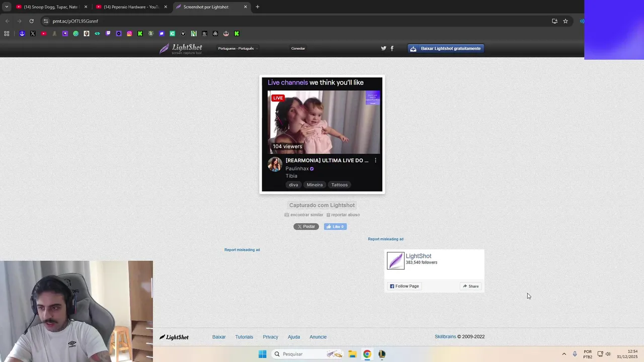Click the 'LightShot' Facebook page name
The image size is (644, 362).
click(x=419, y=256)
